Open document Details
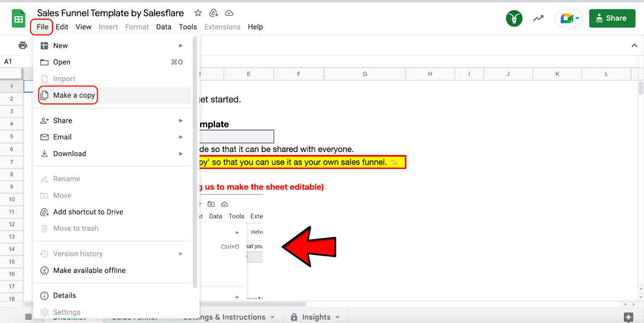This screenshot has width=644, height=323. click(x=112, y=295)
